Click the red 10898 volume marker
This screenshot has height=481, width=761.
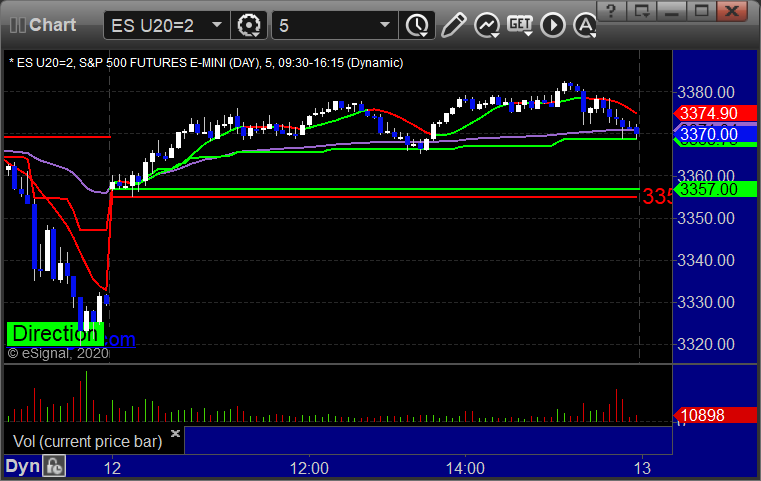coord(715,415)
